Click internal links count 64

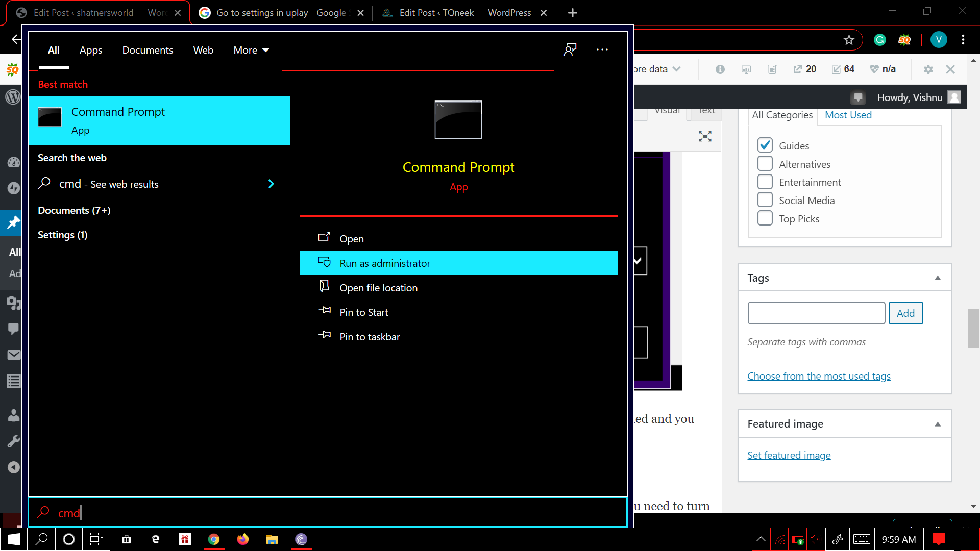click(843, 69)
